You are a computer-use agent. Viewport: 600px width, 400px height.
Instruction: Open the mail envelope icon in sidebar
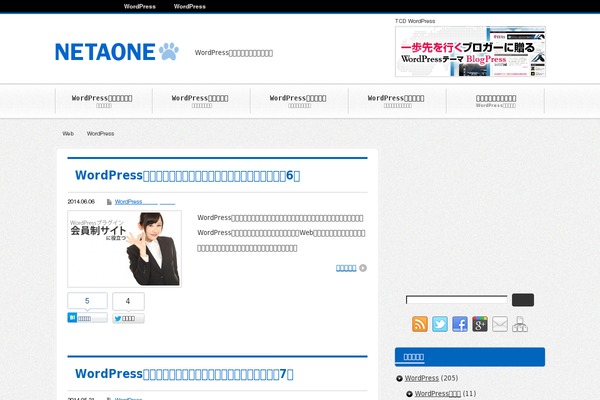coord(500,324)
